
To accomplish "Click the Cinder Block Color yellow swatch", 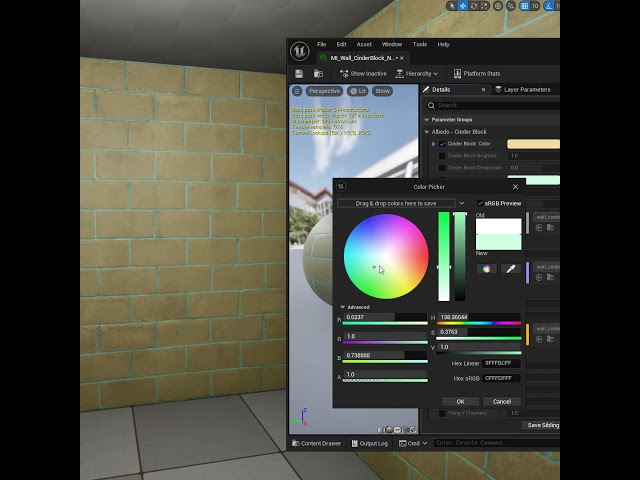I will [533, 144].
